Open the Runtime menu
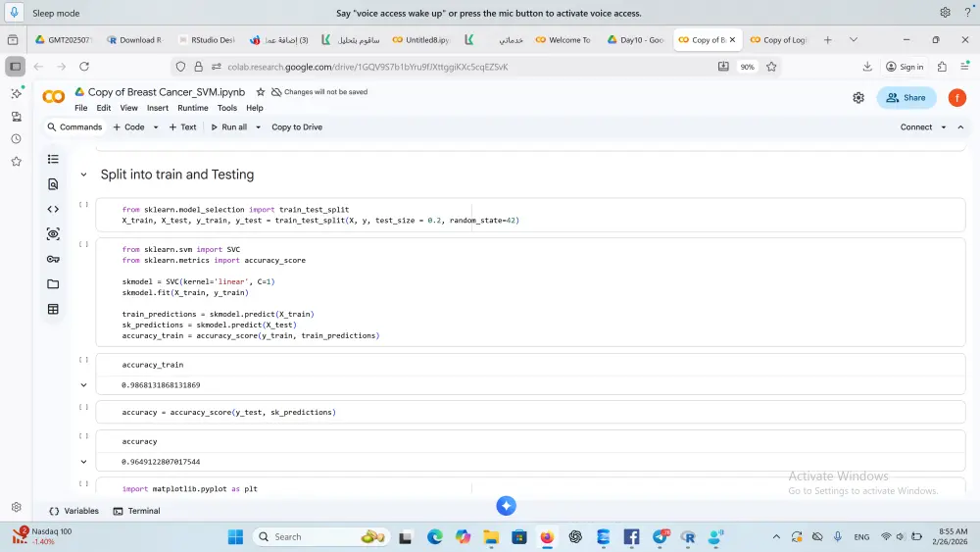The image size is (980, 552). pos(192,108)
